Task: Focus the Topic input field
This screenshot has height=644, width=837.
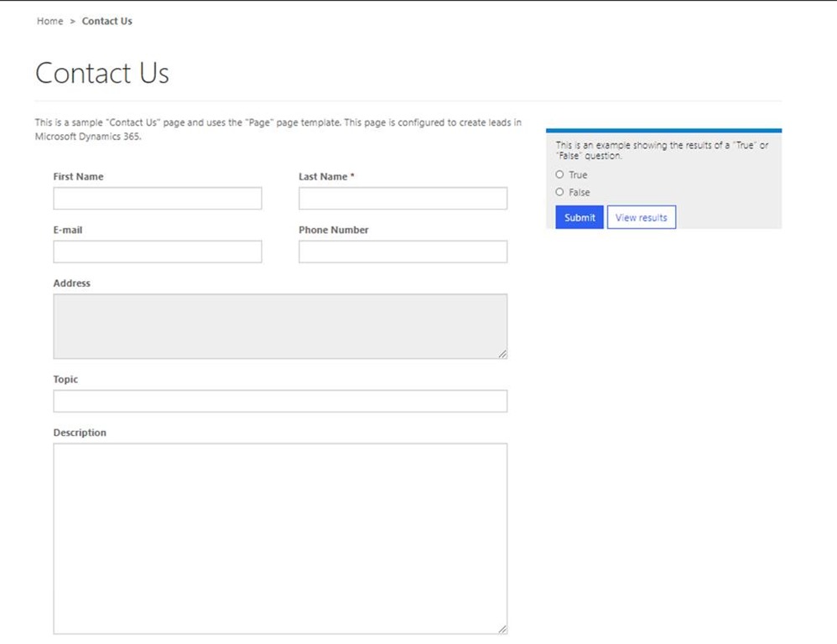Action: pos(280,401)
